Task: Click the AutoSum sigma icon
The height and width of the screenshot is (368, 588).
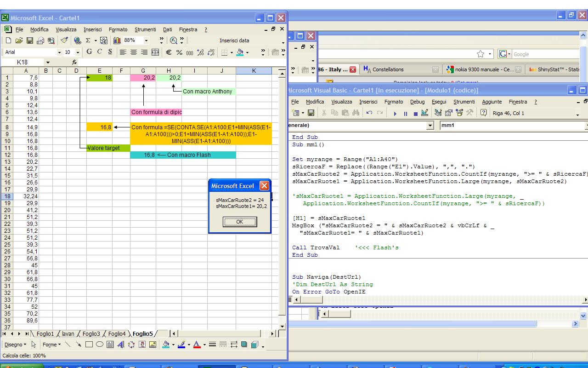Action: (88, 40)
